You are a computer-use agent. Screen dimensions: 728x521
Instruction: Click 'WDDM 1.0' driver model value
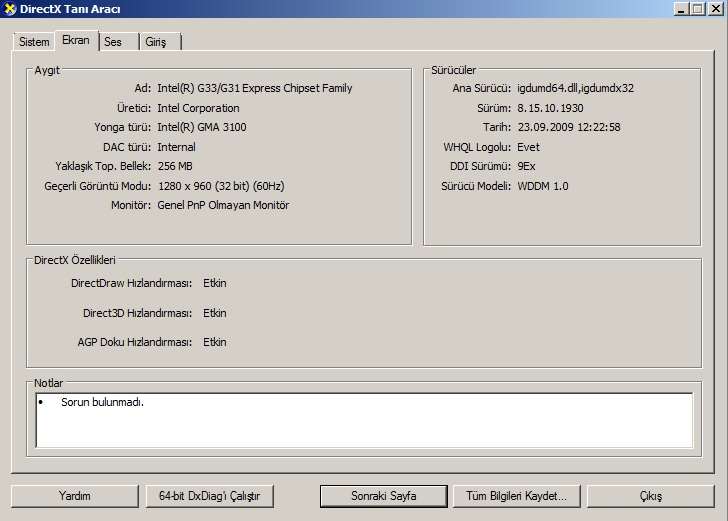click(x=543, y=186)
